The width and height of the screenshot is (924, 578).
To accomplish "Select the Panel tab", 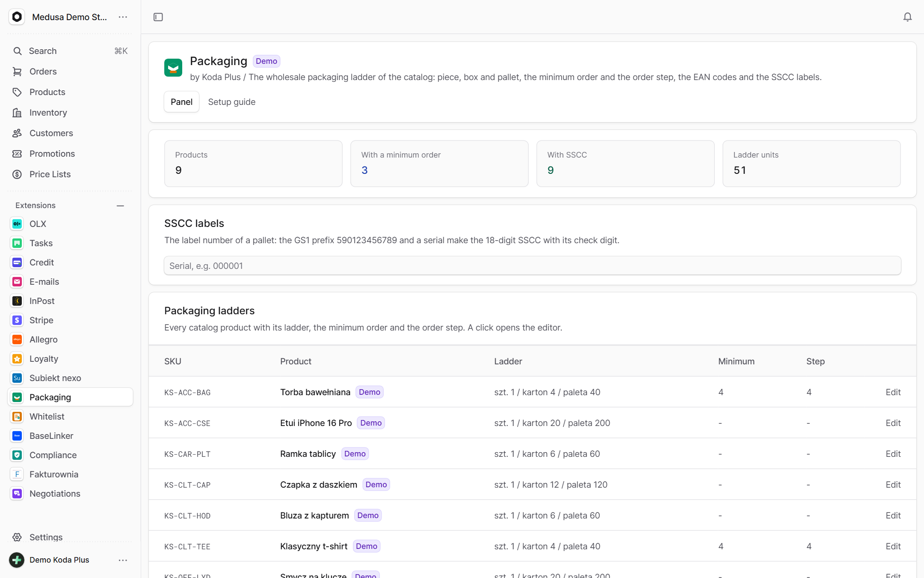I will tap(181, 102).
